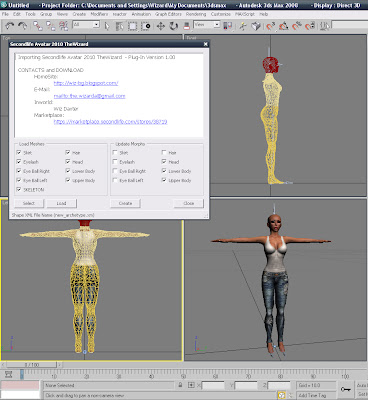Open the Graph Editors menu
Viewport: 368px width, 400px height.
(168, 14)
